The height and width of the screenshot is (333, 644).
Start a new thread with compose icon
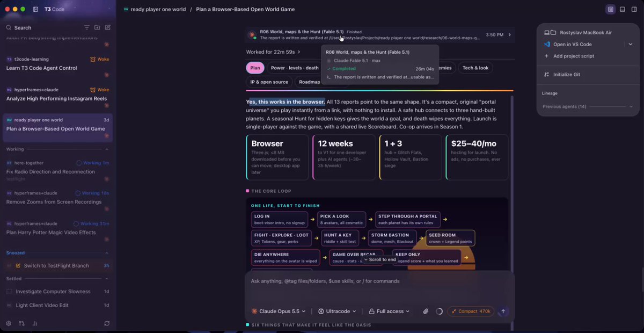point(107,27)
